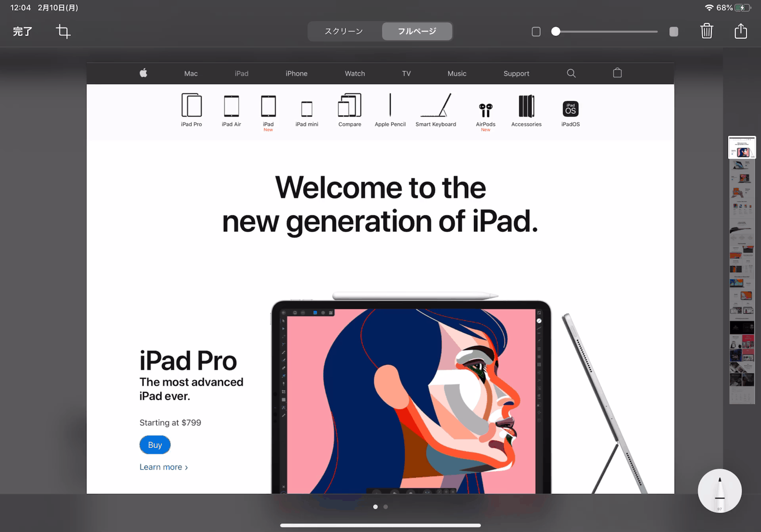
Task: Select the highlighted viewport in page preview
Action: [x=742, y=148]
